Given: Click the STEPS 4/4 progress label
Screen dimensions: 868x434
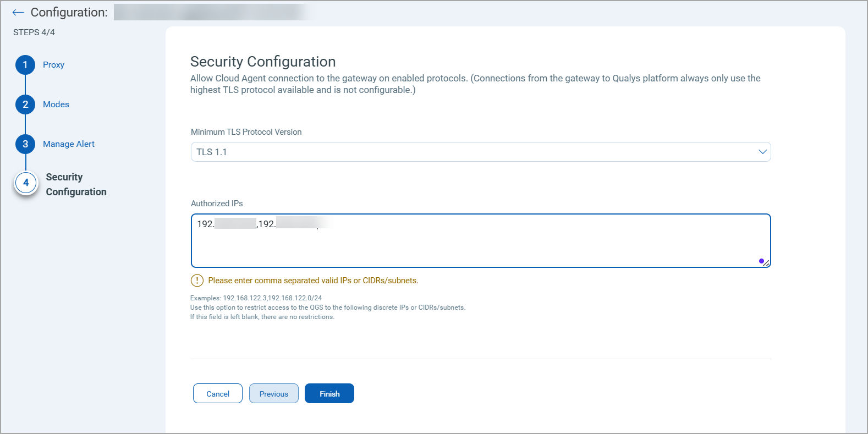Looking at the screenshot, I should click(34, 32).
